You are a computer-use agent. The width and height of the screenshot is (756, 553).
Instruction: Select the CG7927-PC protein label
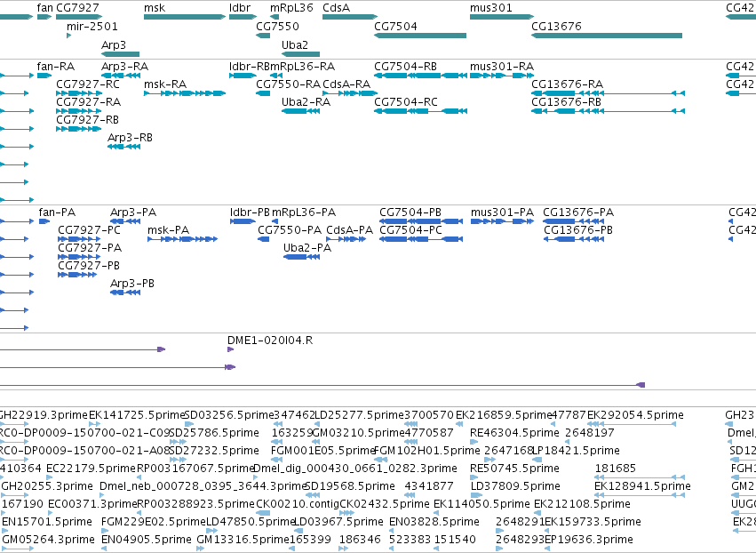(x=89, y=229)
